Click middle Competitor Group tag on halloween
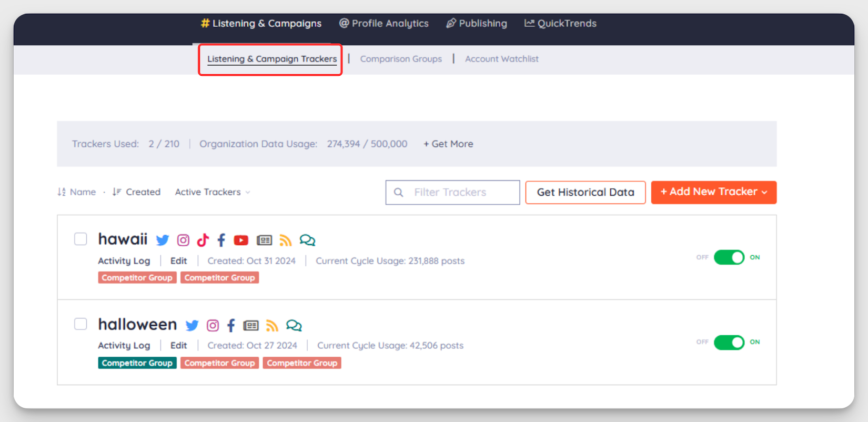The height and width of the screenshot is (422, 868). click(x=219, y=363)
